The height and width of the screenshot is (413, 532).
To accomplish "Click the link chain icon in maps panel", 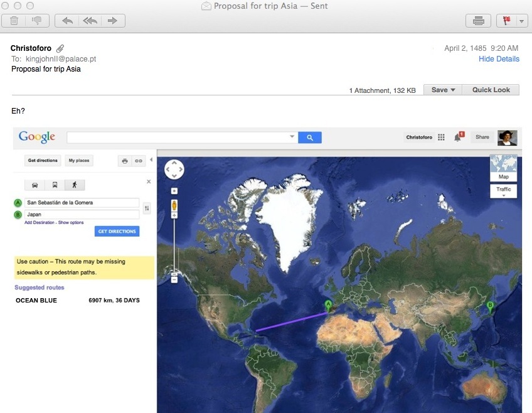I will click(x=139, y=161).
